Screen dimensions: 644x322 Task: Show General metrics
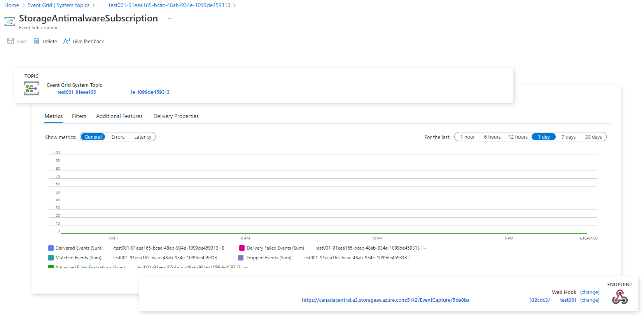93,137
